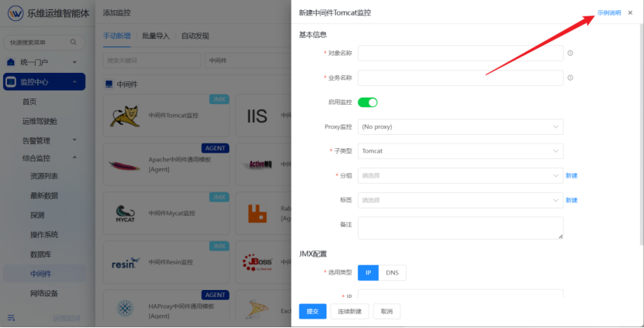Select the IIS logo card
This screenshot has height=328, width=644.
pyautogui.click(x=257, y=116)
